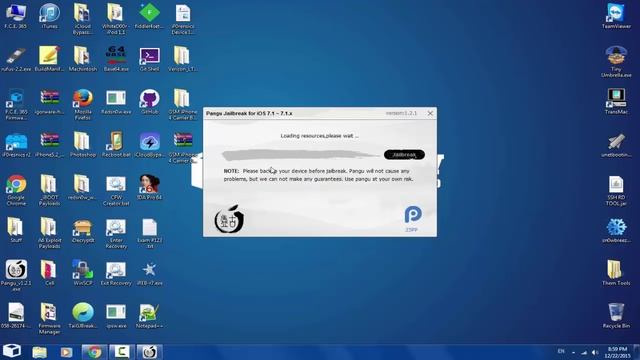The image size is (640, 360).
Task: Run the Reboot.bat shortcut
Action: [116, 144]
